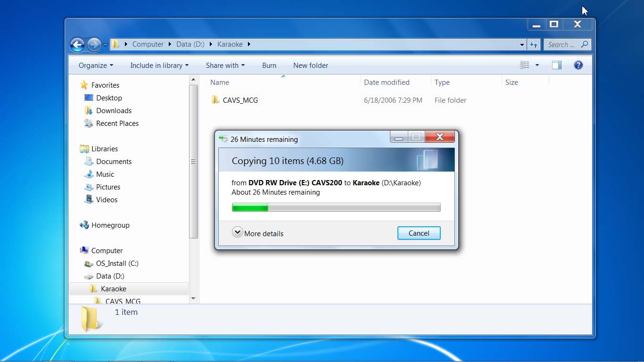Click the CAVS_MCG folder icon in file list
644x362 pixels.
point(215,100)
